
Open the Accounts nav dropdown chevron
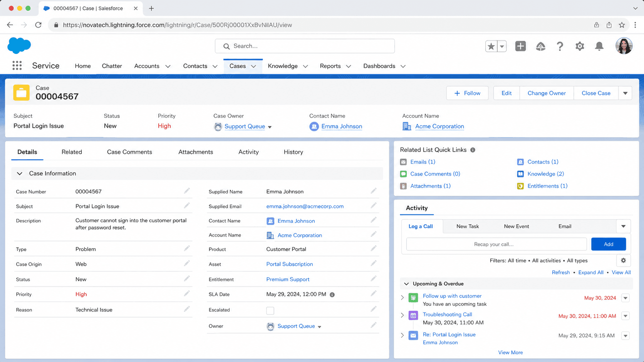[x=168, y=66]
